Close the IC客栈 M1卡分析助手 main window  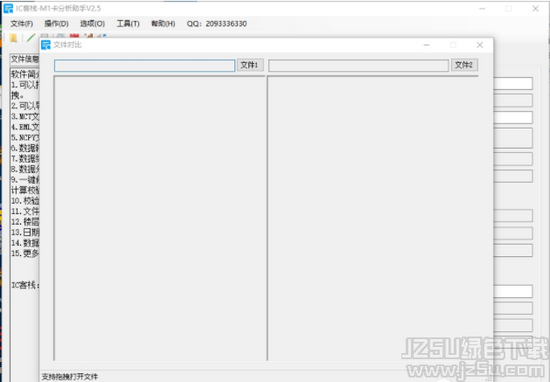(x=535, y=8)
